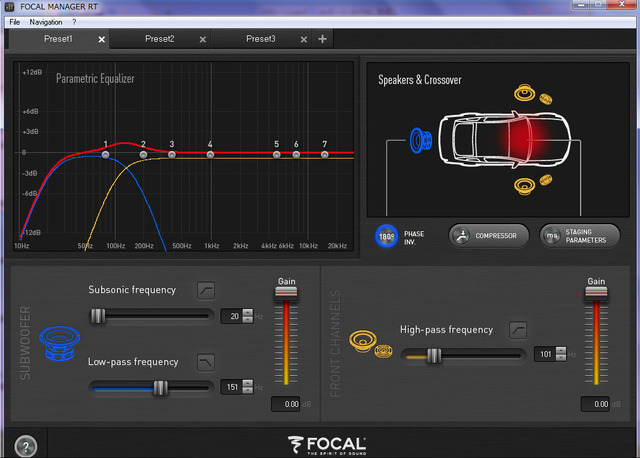Click the large blue subwoofer icon in Subwoofer panel
The width and height of the screenshot is (640, 458).
[x=60, y=343]
